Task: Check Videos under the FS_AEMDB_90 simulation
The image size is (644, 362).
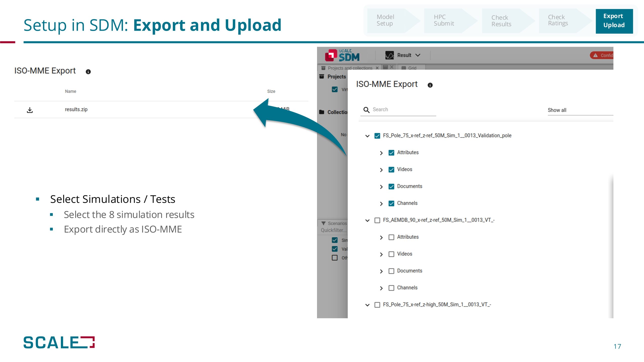Action: pos(391,254)
